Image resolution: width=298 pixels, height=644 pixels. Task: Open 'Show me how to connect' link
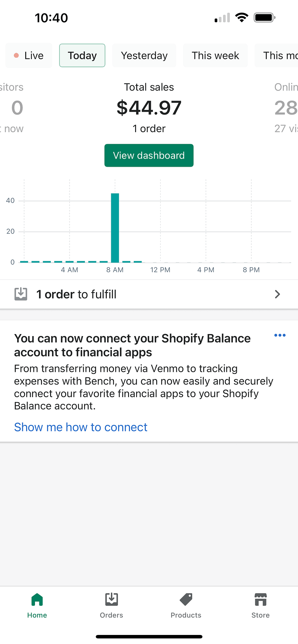coord(81,427)
